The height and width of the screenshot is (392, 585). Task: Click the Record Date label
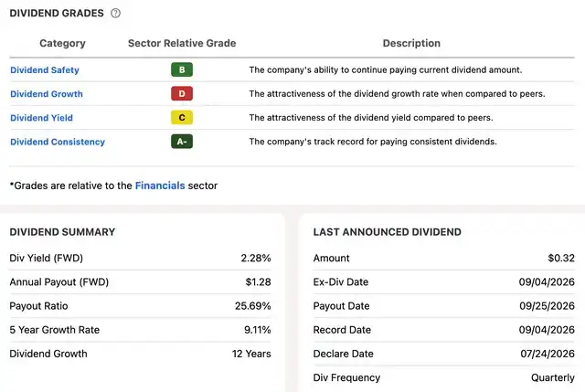[342, 330]
